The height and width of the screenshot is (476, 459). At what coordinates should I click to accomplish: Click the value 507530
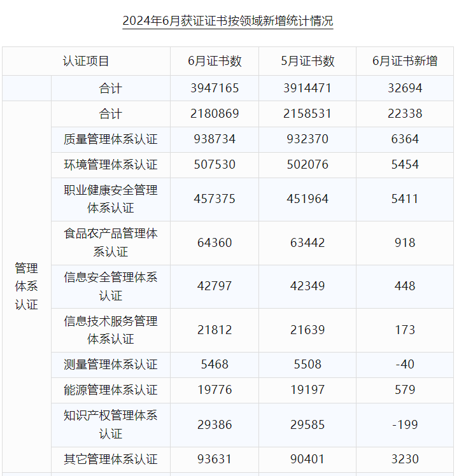pyautogui.click(x=215, y=165)
